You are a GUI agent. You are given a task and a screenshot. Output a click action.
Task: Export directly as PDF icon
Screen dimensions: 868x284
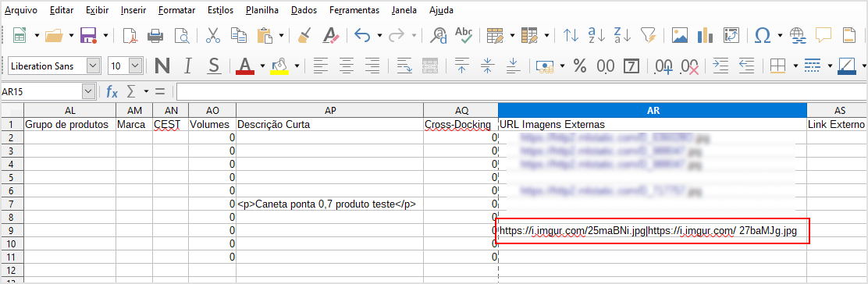[x=130, y=37]
